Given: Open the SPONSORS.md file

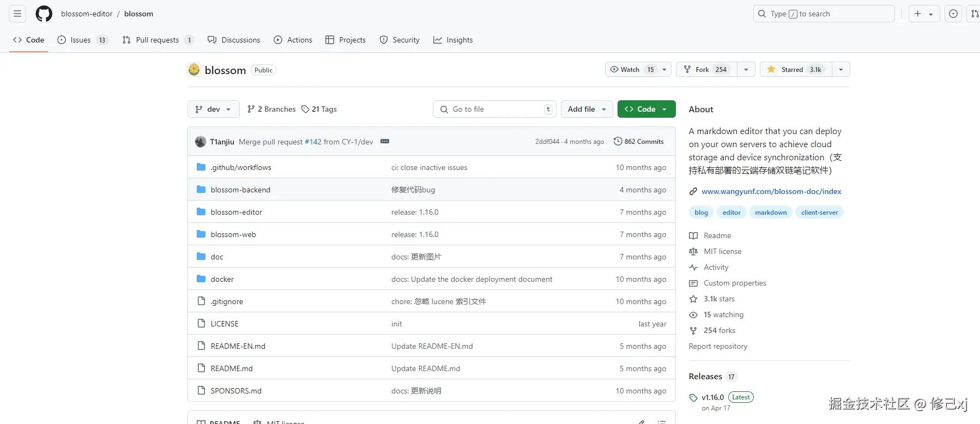Looking at the screenshot, I should 236,391.
